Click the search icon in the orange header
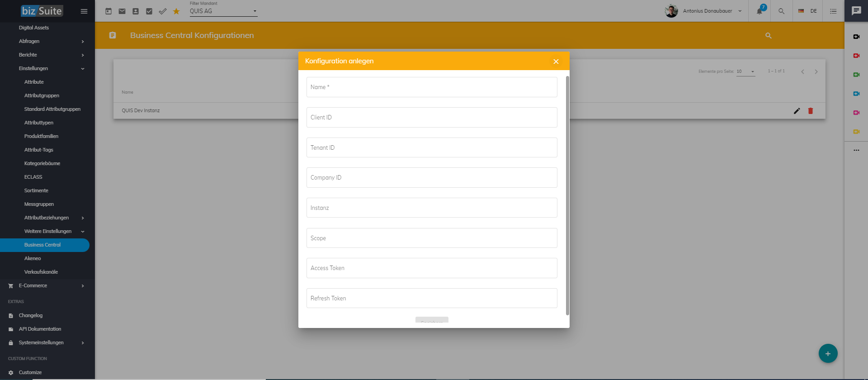 pyautogui.click(x=769, y=35)
